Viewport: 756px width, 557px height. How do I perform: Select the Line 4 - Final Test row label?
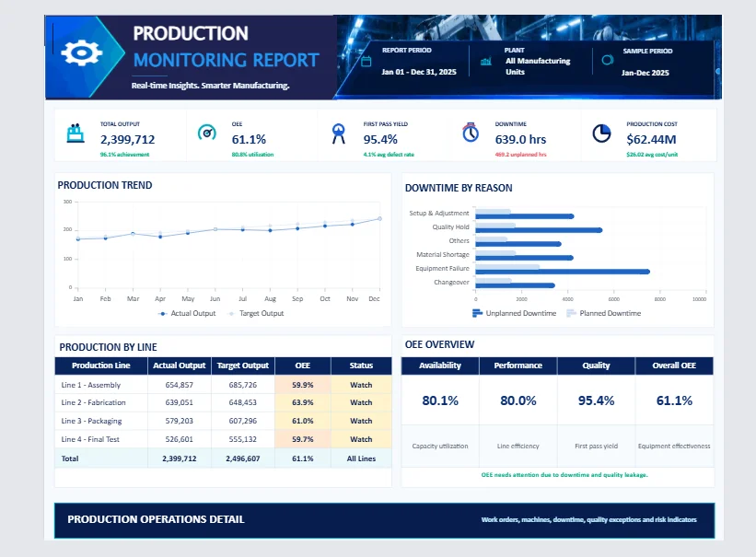(90, 439)
